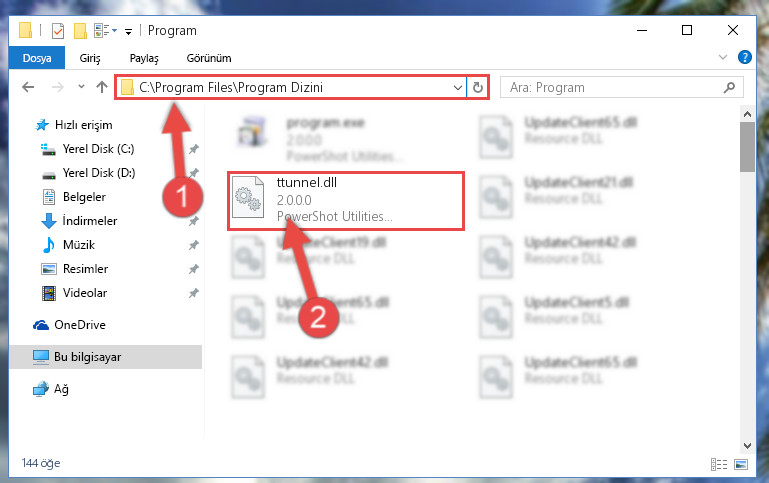Expand the address bar history dropdown
Viewport: 769px width, 483px height.
[x=458, y=88]
